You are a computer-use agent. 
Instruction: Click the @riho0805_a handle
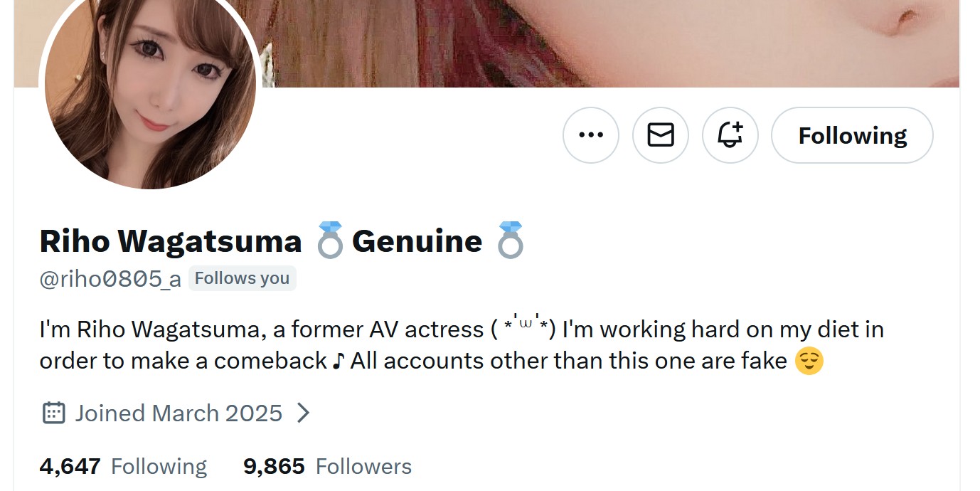(110, 278)
